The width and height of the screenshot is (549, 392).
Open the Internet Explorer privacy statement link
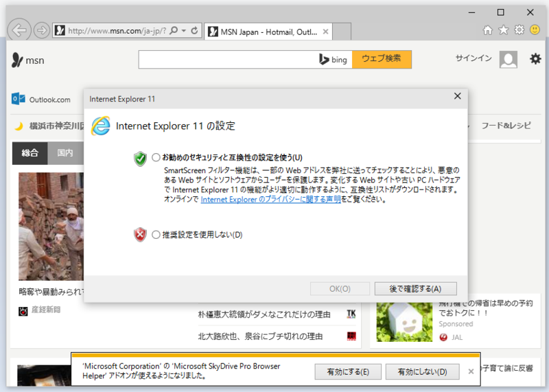click(x=270, y=199)
